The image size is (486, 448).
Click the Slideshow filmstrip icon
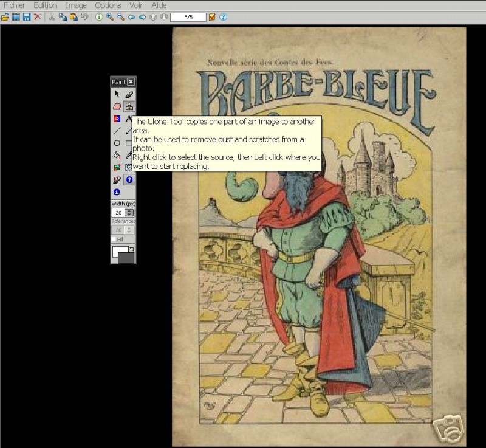[16, 17]
